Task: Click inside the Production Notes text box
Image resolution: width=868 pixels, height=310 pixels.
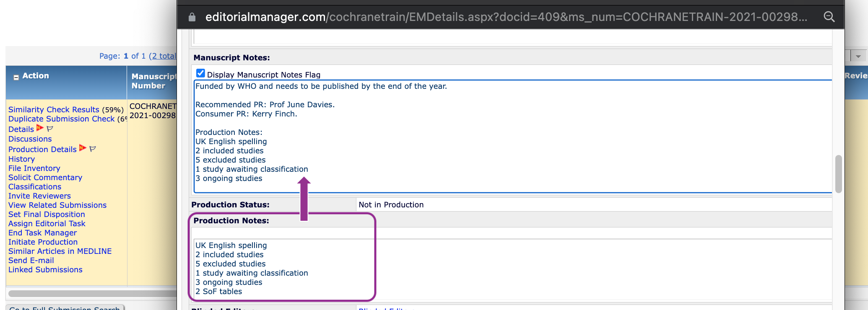Action: (x=503, y=268)
